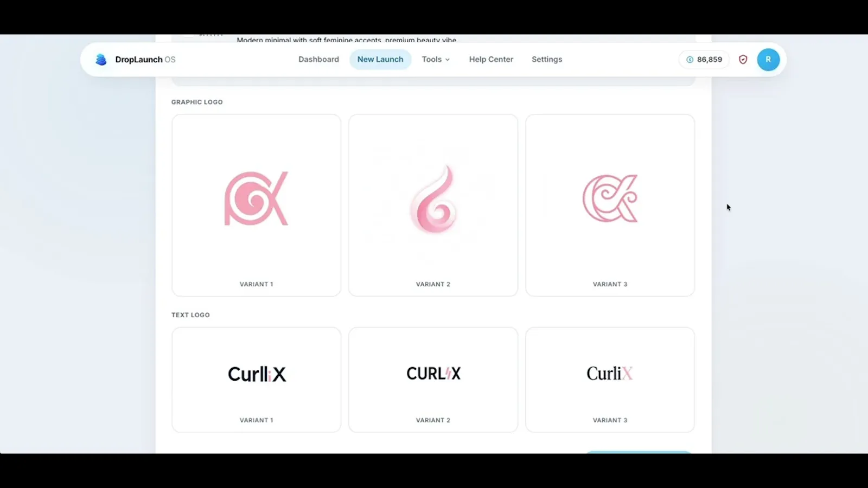
Task: Select graphic logo Variant 2 flame swirl
Action: click(433, 205)
